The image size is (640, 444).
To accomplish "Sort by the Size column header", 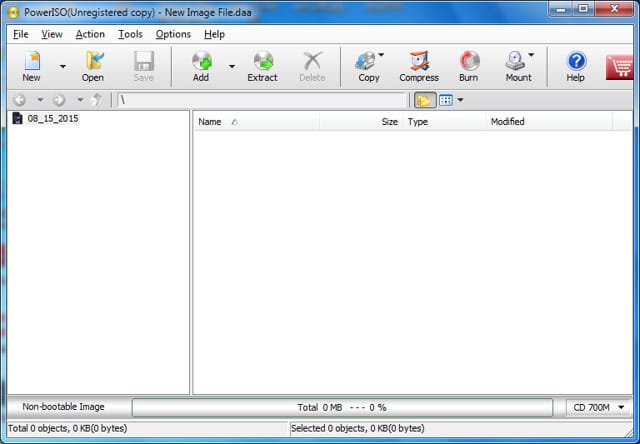I will [361, 122].
